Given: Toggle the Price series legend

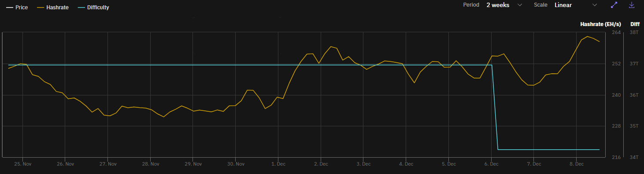Looking at the screenshot, I should 17,8.
